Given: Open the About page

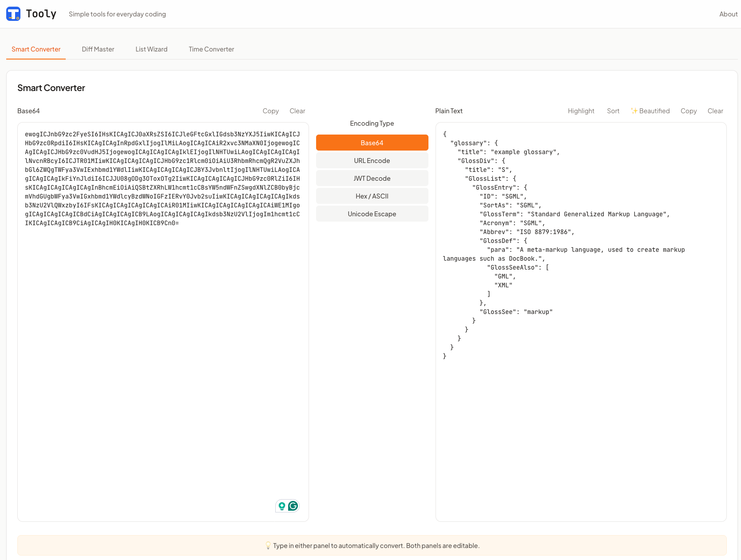Looking at the screenshot, I should click(728, 14).
